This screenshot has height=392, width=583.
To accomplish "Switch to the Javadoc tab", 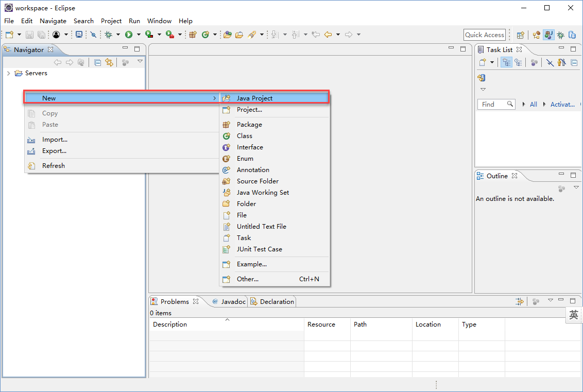I will (233, 302).
